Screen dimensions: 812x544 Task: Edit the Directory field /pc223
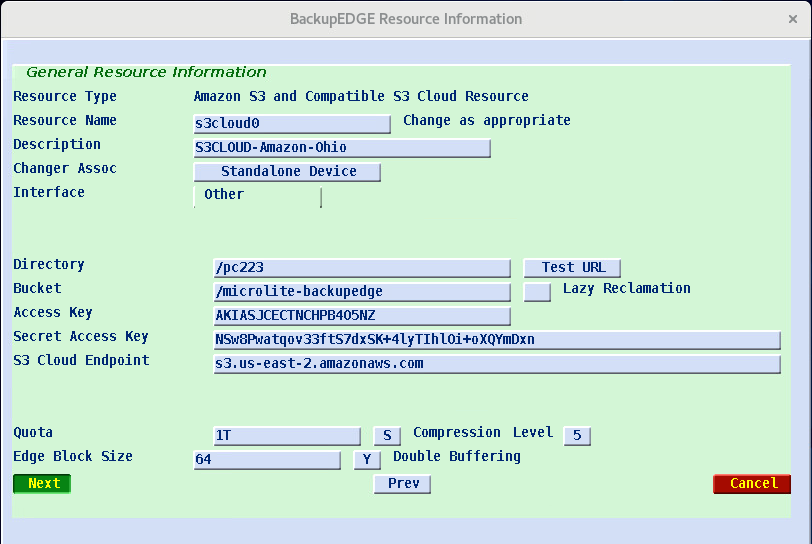362,268
